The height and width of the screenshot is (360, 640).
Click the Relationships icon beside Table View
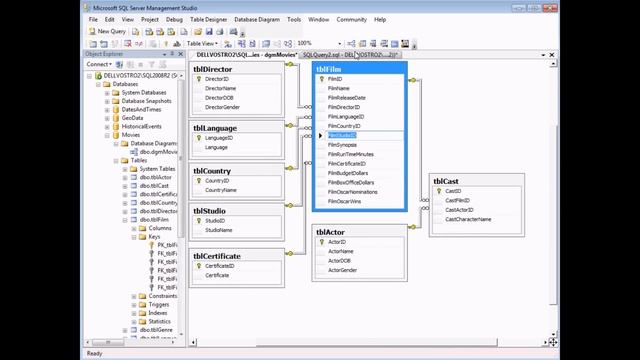click(228, 44)
